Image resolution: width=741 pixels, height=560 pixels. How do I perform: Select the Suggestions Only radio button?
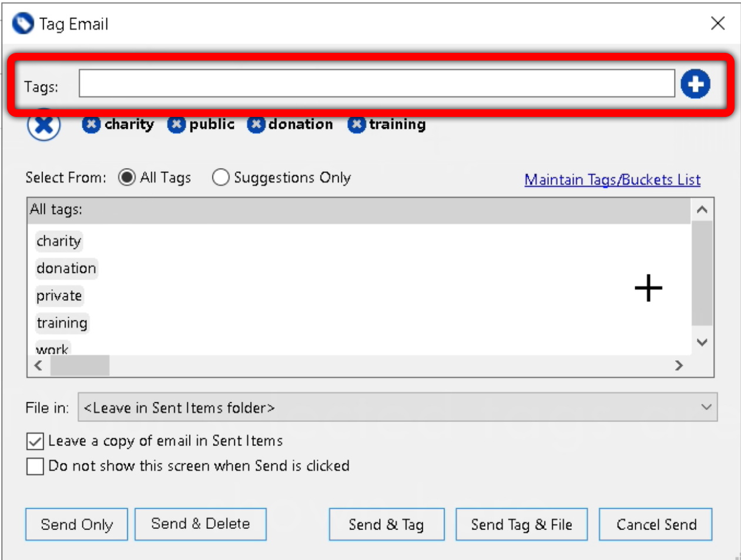pyautogui.click(x=221, y=177)
